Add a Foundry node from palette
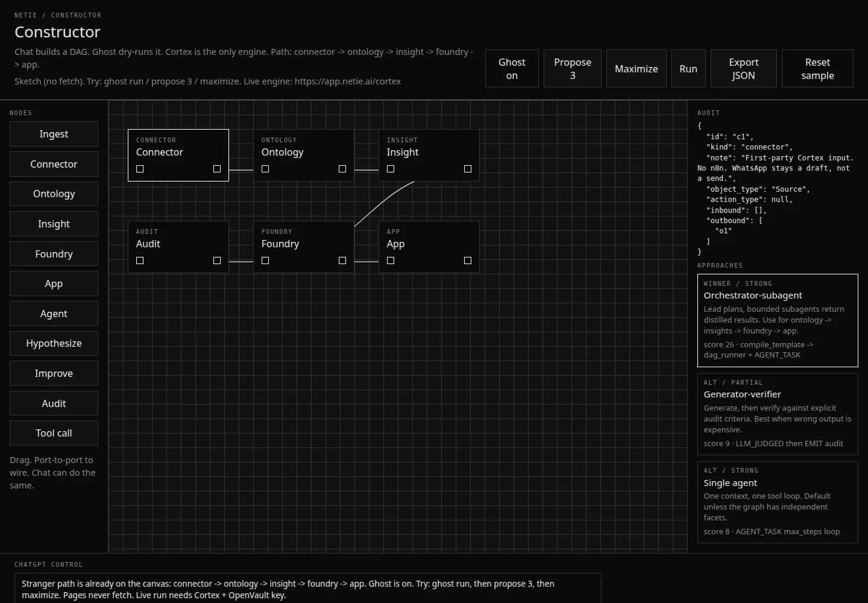 (x=54, y=254)
